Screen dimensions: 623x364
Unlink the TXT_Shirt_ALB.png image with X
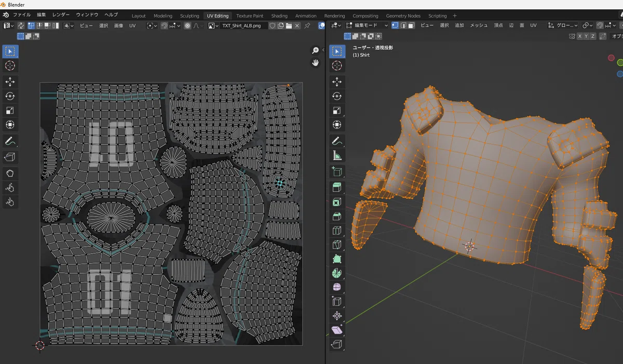click(x=297, y=25)
